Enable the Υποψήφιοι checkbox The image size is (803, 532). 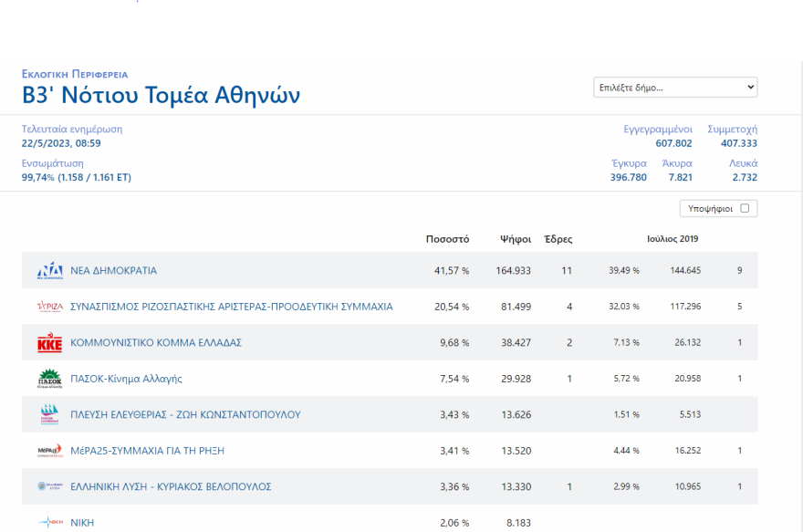click(x=745, y=208)
